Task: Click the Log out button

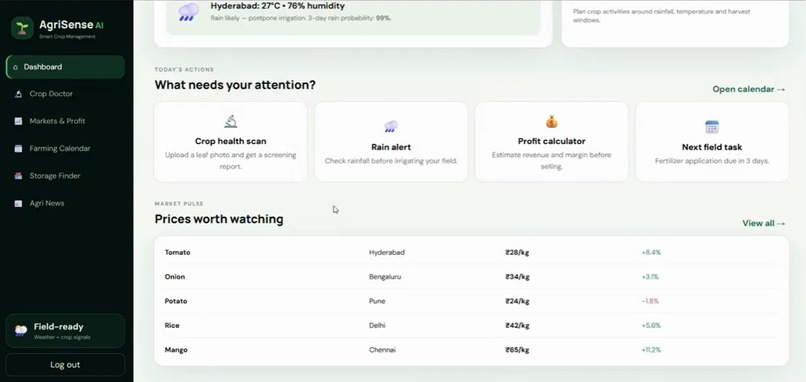Action: [65, 365]
